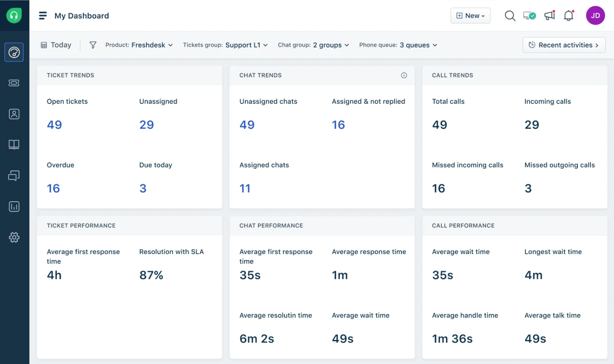Open Recent activities
Screen dimensions: 614x364
click(x=564, y=45)
